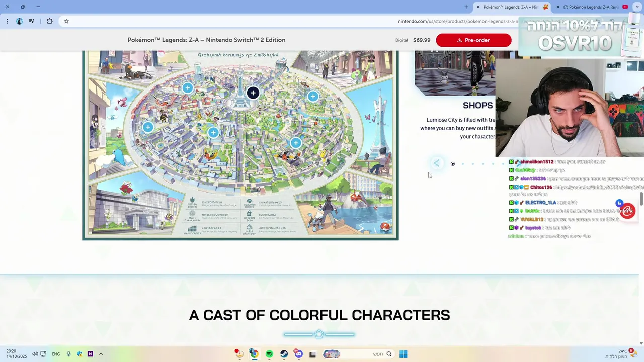Close the Pokémon Legends: Z-A Nintendo tab

(x=478, y=7)
